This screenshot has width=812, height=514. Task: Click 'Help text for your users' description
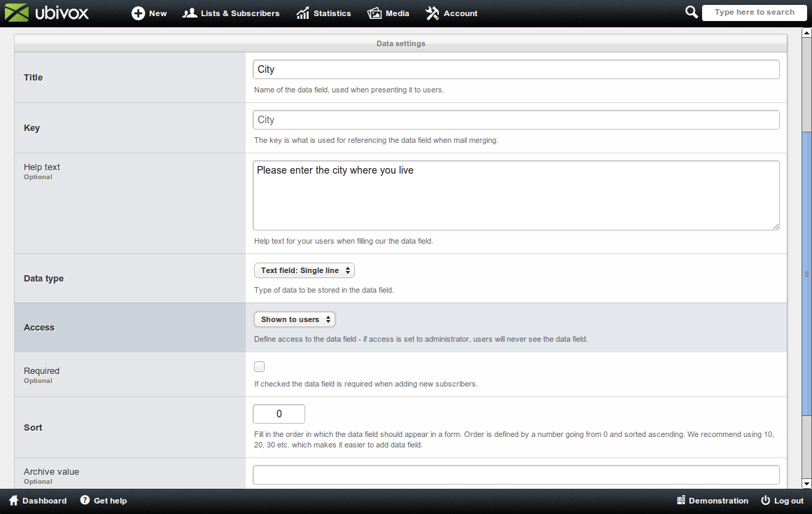point(343,241)
